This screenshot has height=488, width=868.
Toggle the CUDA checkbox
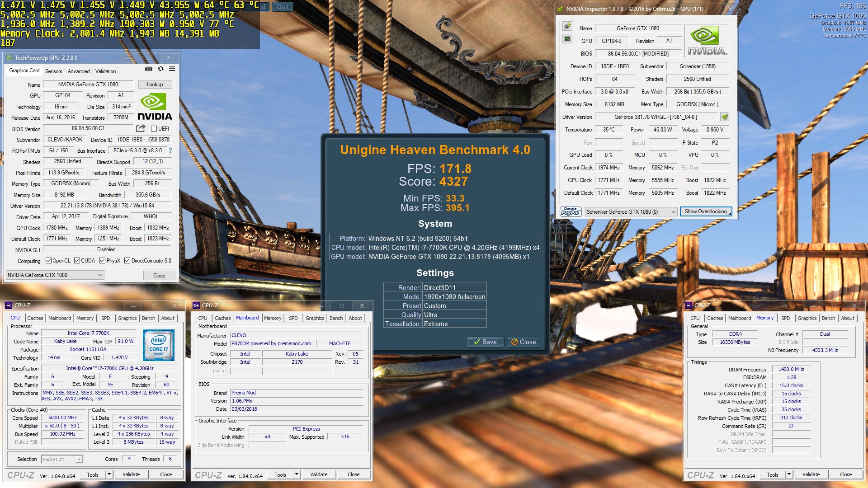(x=77, y=261)
